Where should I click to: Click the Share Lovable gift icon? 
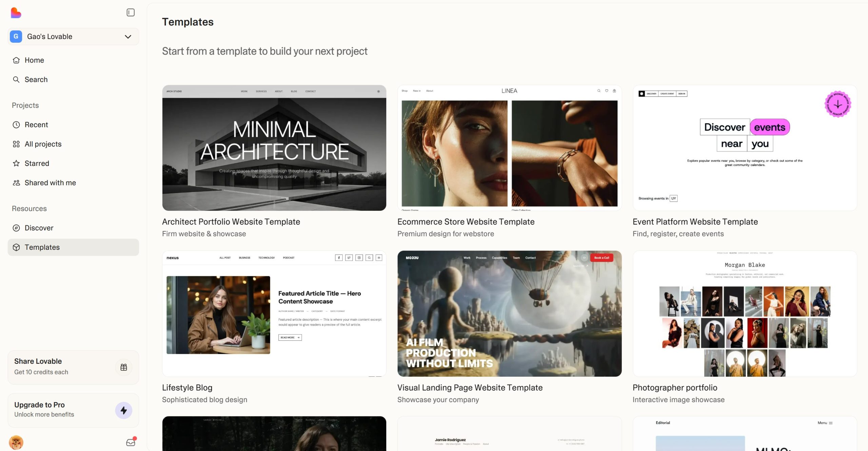click(x=123, y=367)
